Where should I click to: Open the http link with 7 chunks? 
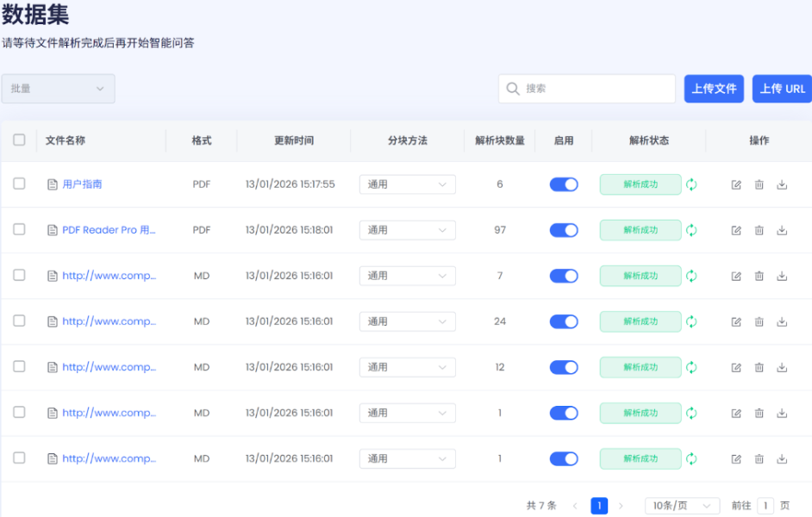109,276
